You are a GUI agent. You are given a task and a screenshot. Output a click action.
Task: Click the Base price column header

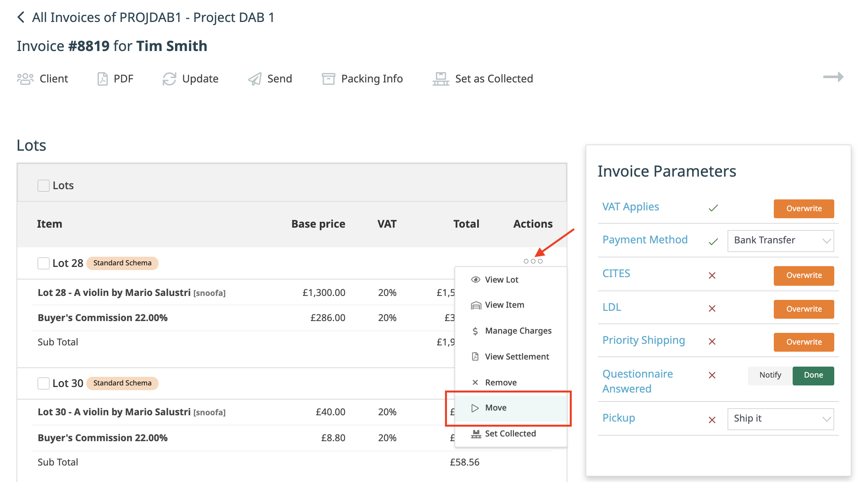318,224
